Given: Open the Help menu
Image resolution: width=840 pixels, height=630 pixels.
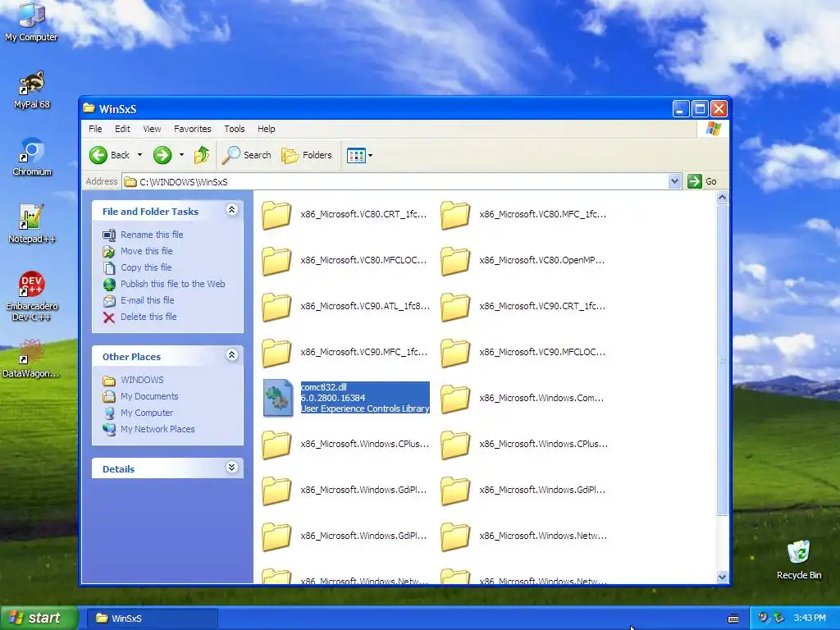Looking at the screenshot, I should click(x=267, y=129).
